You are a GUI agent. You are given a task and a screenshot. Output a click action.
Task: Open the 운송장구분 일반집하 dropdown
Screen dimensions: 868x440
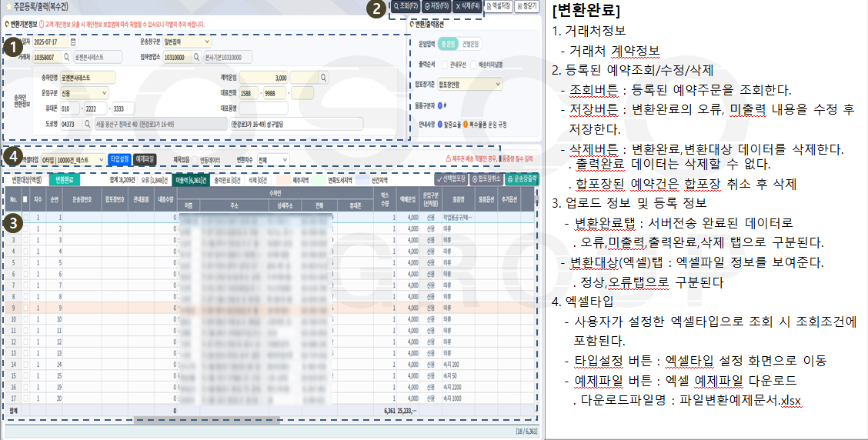(x=187, y=42)
